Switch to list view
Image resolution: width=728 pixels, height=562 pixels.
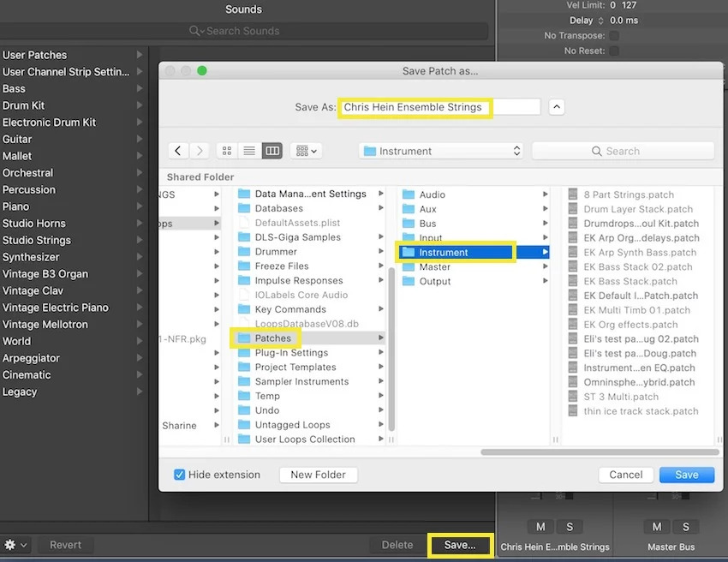(x=249, y=151)
